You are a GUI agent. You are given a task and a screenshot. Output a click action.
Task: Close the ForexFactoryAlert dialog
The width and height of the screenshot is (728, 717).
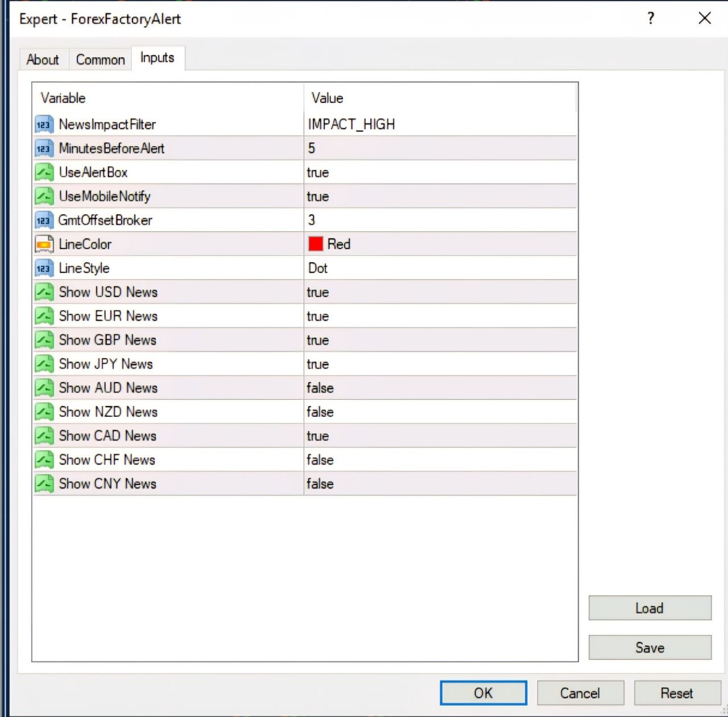point(705,18)
